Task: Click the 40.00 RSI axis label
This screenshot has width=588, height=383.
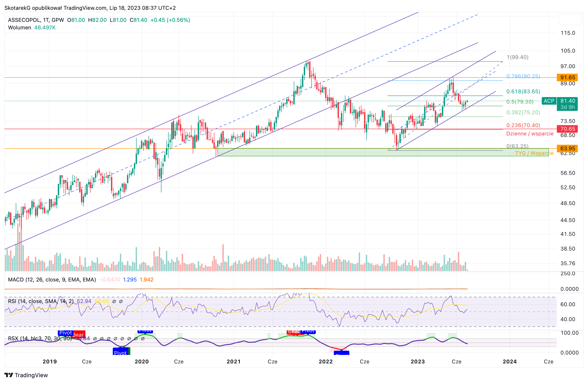Action: coord(568,319)
